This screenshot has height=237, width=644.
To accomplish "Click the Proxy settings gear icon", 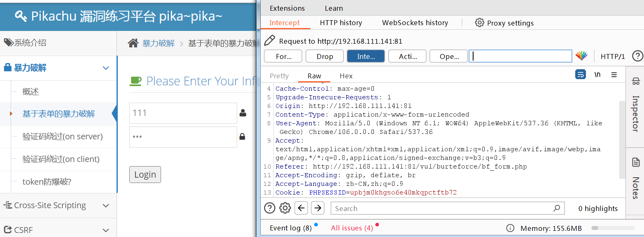I will [479, 23].
